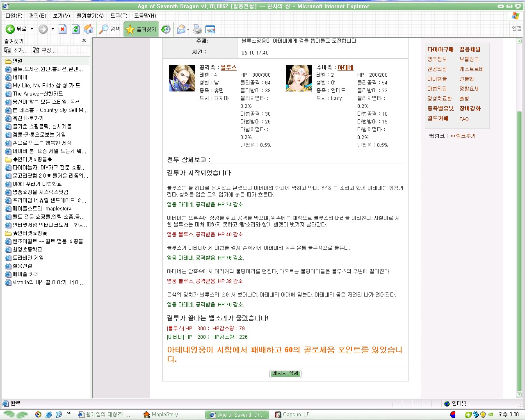Open the Search (검색) toolbar button
This screenshot has width=525, height=420.
click(x=110, y=29)
